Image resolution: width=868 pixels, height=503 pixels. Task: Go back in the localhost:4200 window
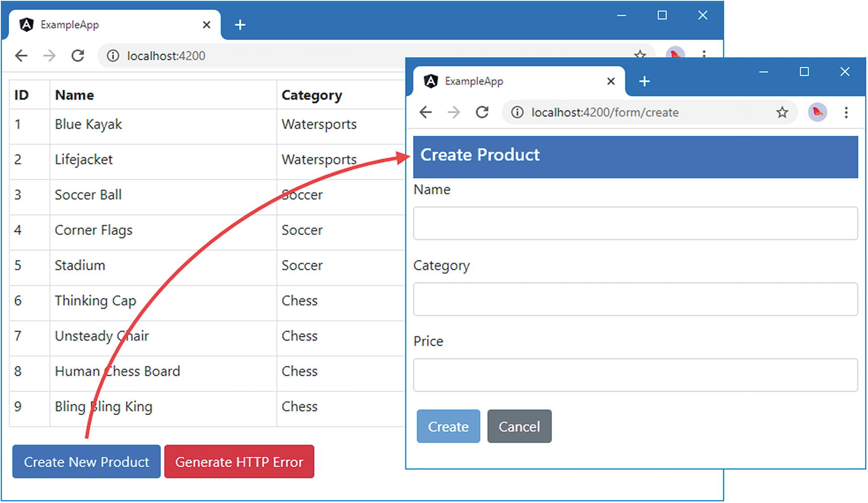(x=21, y=56)
